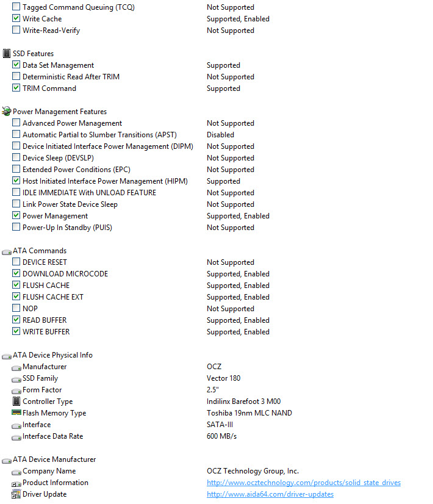Select the 'Disabled' status for APST
The image size is (433, 504).
[220, 135]
